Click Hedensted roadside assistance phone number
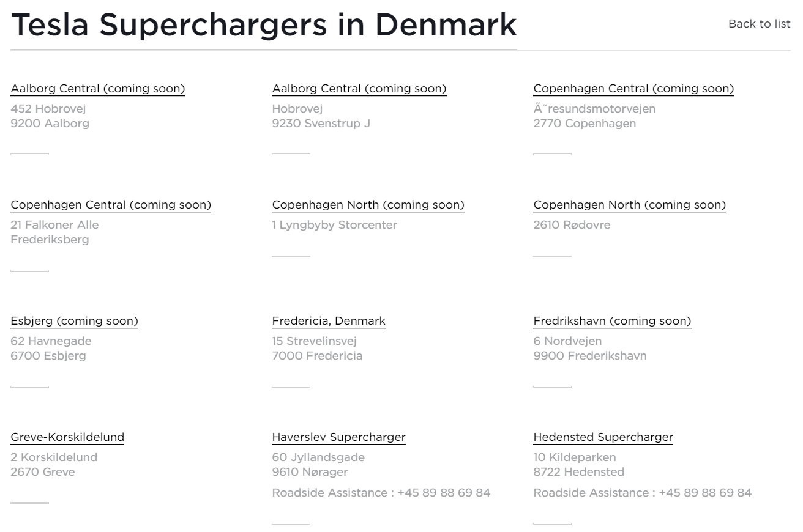This screenshot has width=803, height=532. 705,493
